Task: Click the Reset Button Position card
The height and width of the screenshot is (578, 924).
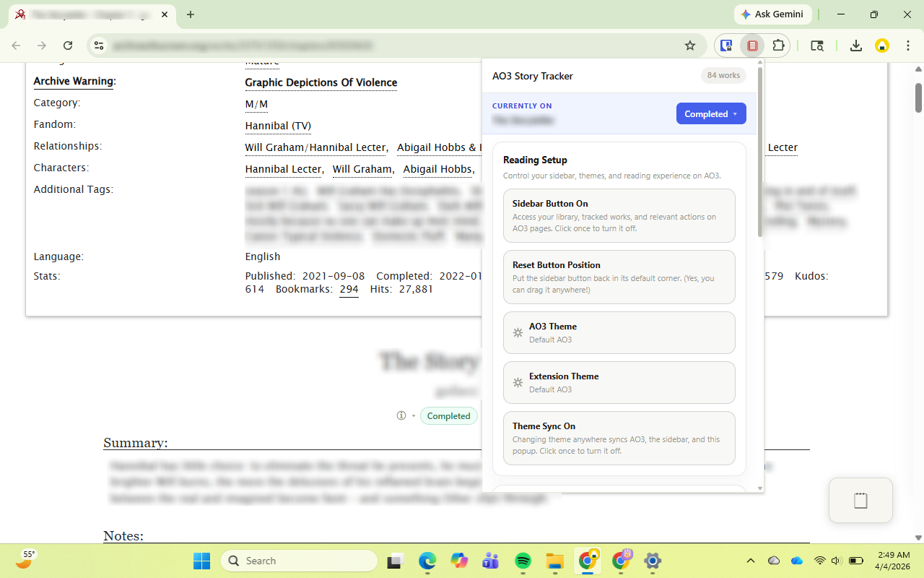Action: point(619,277)
